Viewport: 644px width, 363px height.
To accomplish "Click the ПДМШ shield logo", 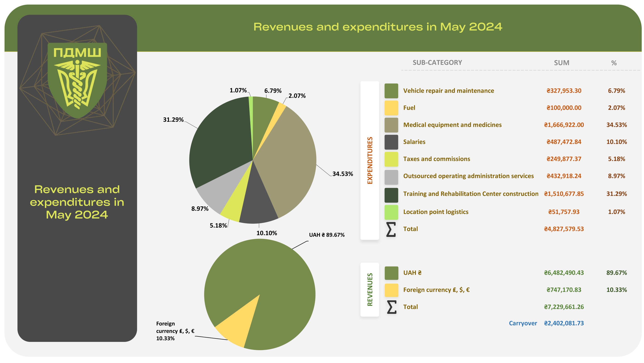I will (77, 80).
